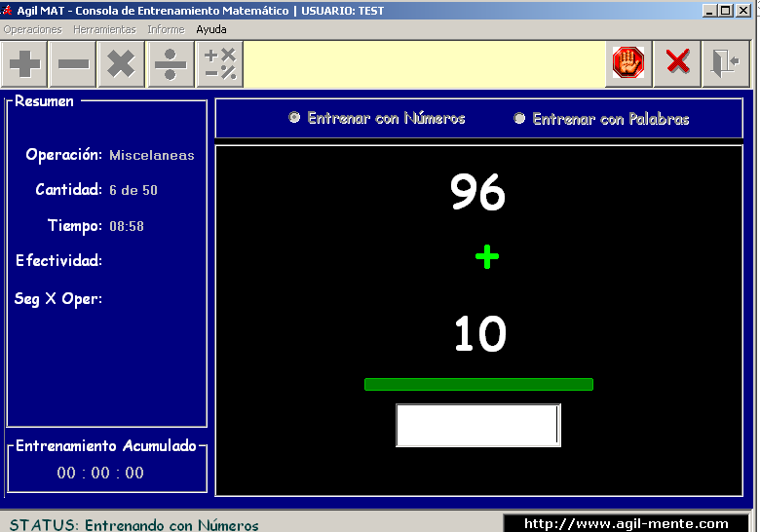The image size is (760, 532).
Task: Choose Entrenar con Palabras radio button
Action: click(519, 118)
